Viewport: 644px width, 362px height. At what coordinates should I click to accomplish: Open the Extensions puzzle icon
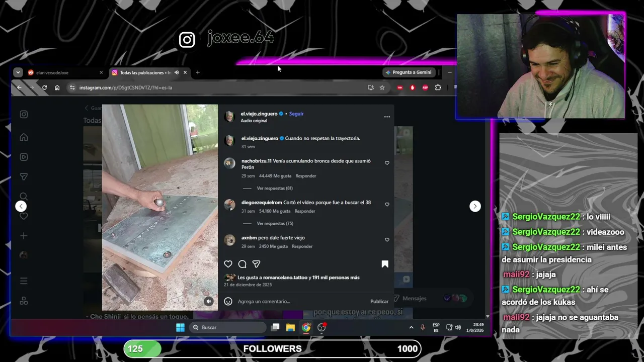(x=438, y=87)
